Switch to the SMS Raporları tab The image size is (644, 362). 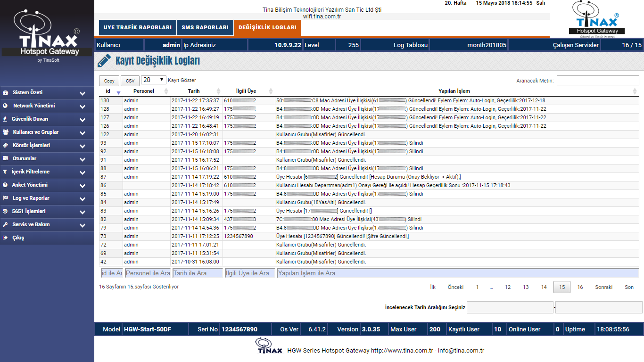click(205, 27)
